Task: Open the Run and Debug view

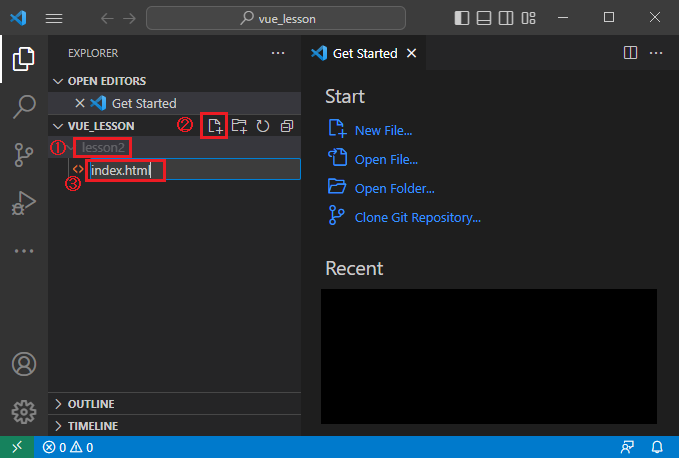Action: click(x=23, y=203)
